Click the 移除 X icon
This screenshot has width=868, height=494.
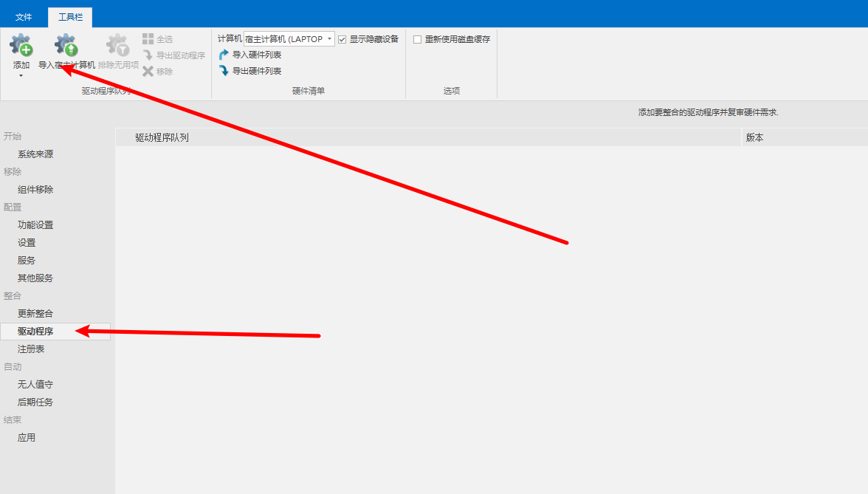[148, 72]
